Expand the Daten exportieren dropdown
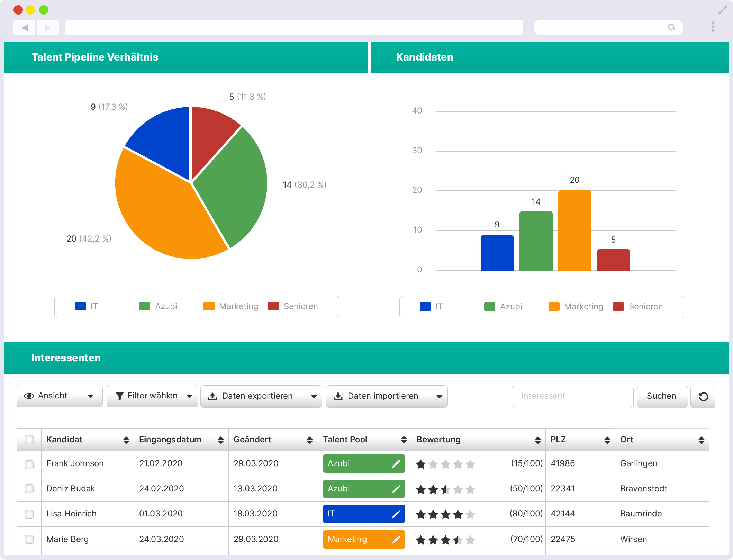Screen dimensions: 733x560 [x=314, y=396]
